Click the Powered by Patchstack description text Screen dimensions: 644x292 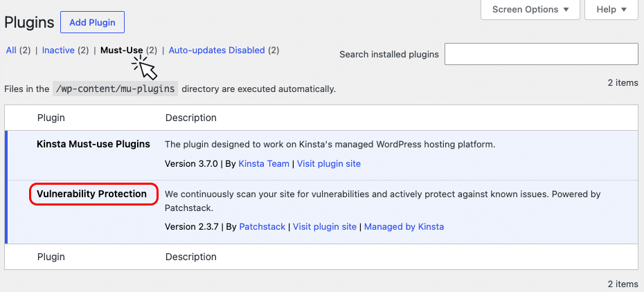coord(382,201)
